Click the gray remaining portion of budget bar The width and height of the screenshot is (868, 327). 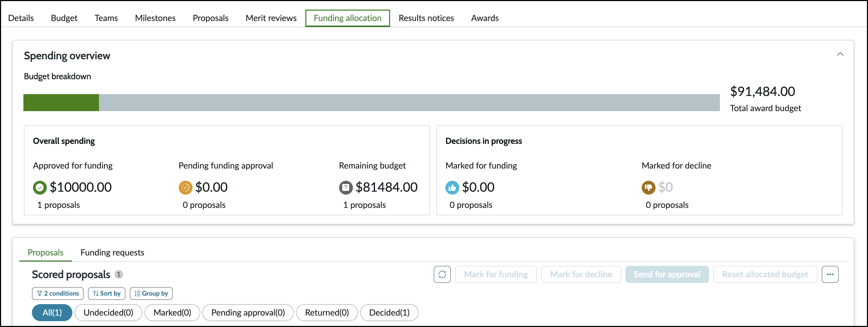tap(409, 103)
